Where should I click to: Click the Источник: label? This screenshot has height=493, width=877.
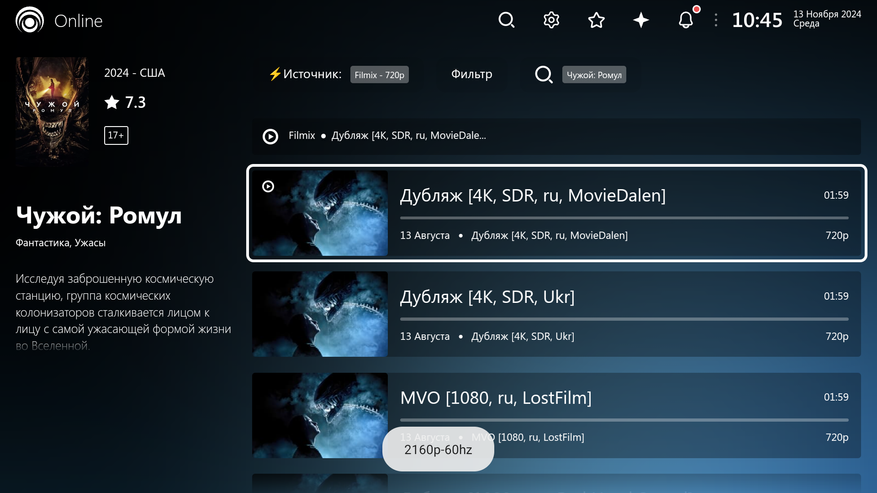pyautogui.click(x=312, y=74)
